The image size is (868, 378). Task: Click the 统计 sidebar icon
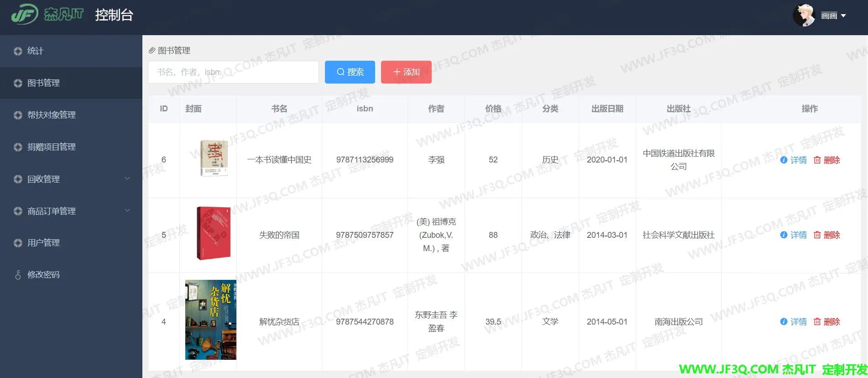point(18,51)
